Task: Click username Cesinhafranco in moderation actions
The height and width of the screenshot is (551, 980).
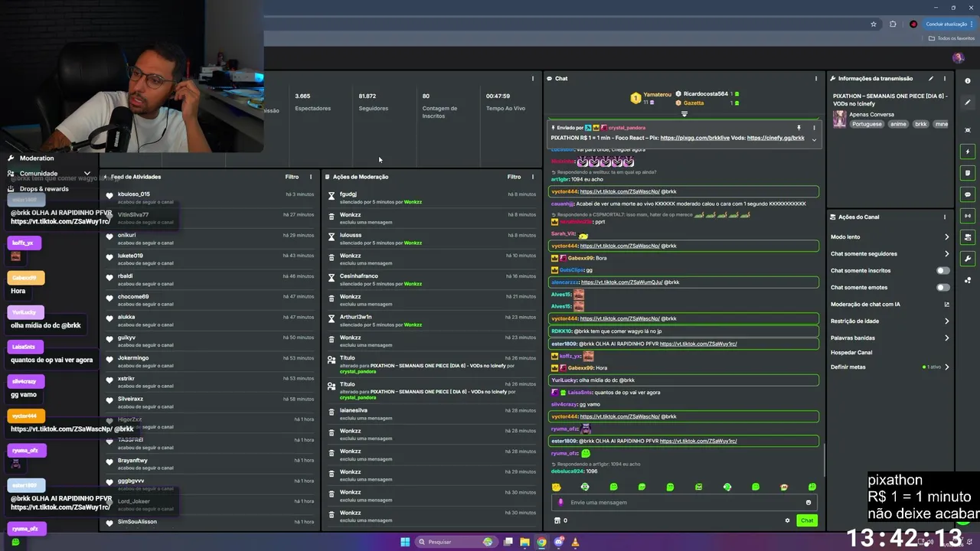Action: [x=359, y=276]
